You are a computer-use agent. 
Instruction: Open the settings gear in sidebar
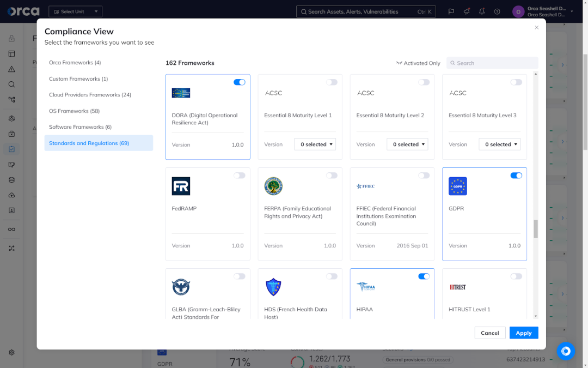(x=11, y=353)
